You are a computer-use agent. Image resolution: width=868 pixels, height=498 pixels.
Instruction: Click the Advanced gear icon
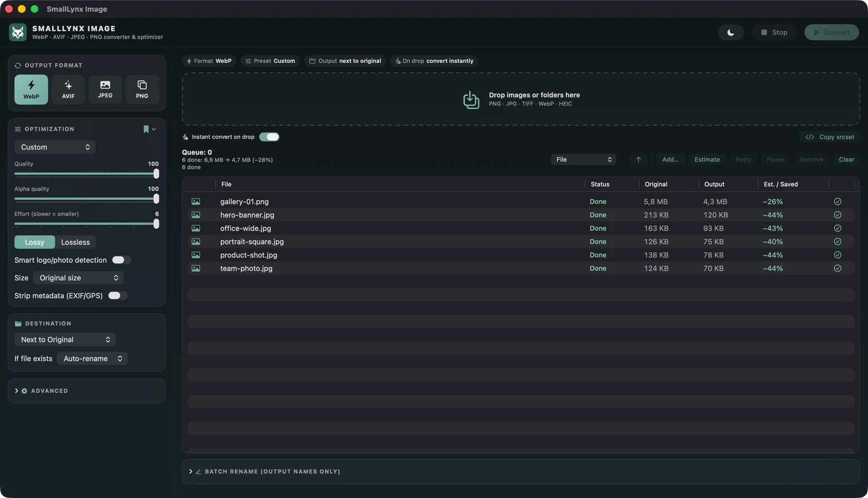pos(24,391)
